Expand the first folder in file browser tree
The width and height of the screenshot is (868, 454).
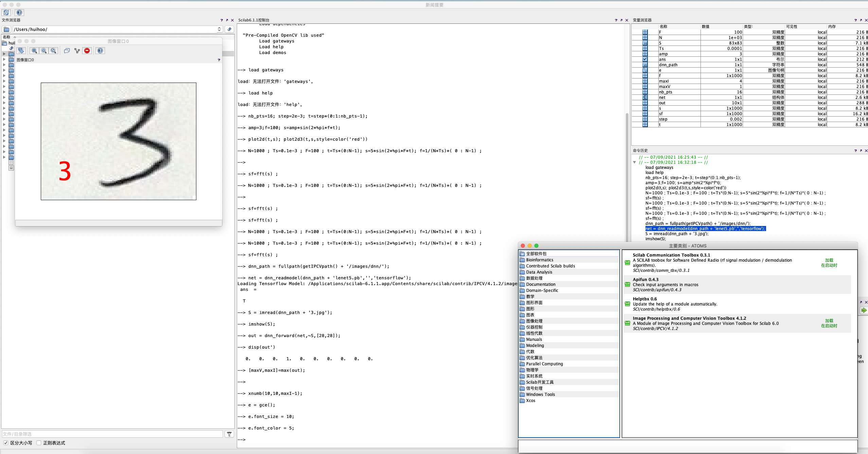[4, 54]
